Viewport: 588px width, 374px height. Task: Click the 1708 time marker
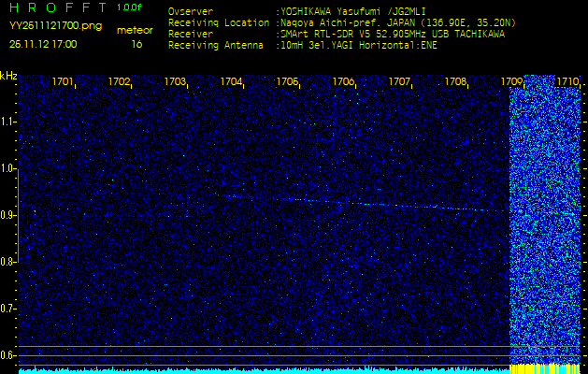tap(455, 81)
